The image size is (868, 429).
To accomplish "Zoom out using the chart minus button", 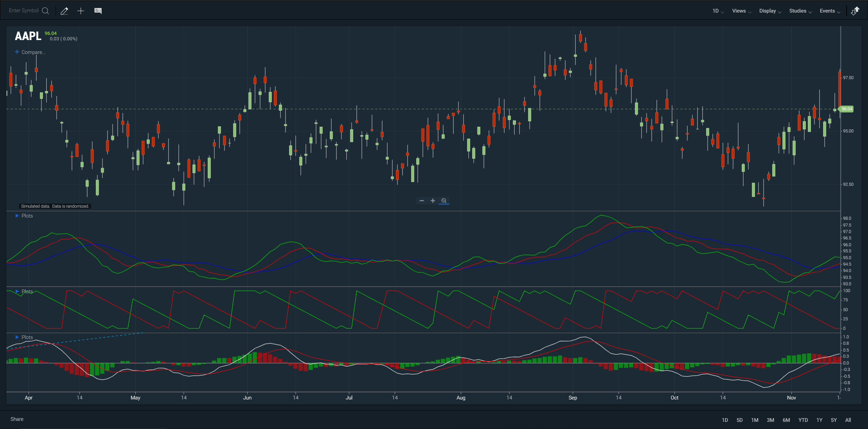I will click(422, 201).
